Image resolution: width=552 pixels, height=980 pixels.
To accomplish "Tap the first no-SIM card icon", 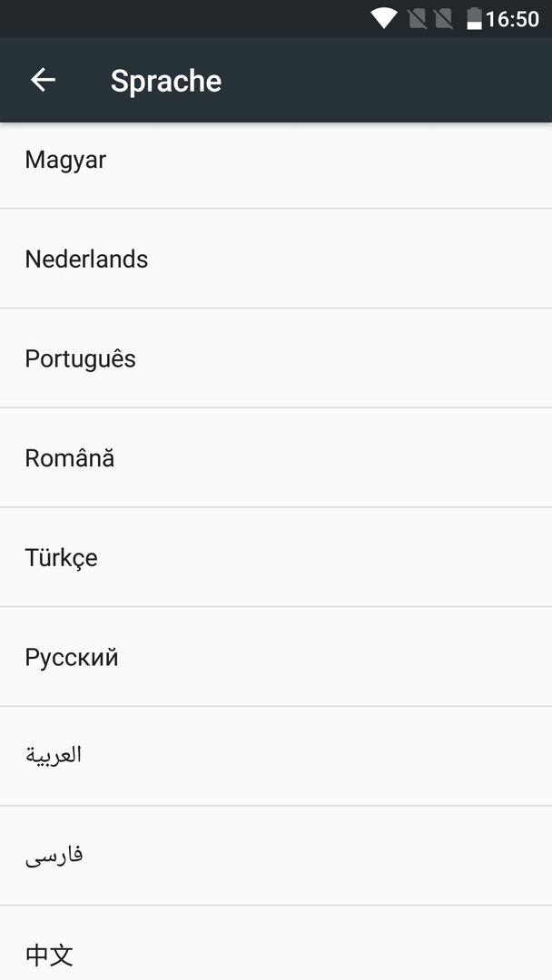I will click(x=418, y=19).
